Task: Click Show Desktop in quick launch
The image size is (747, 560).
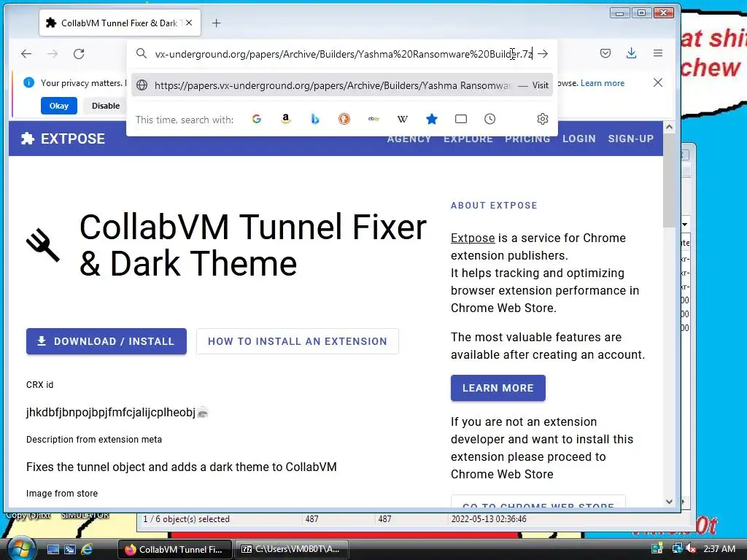Action: click(x=53, y=549)
